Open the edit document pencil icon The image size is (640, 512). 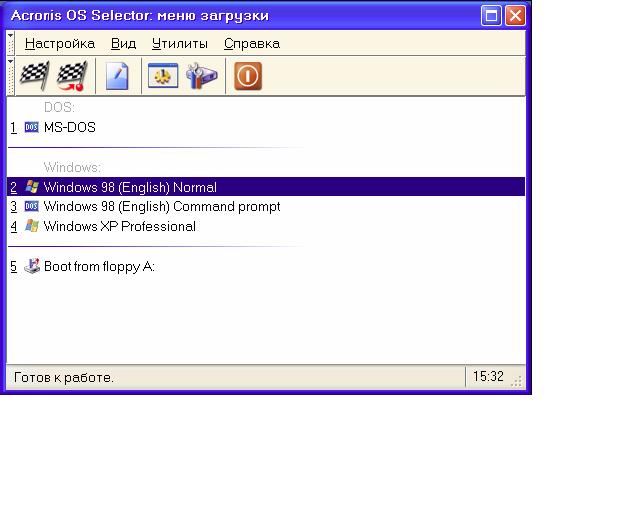pos(118,76)
